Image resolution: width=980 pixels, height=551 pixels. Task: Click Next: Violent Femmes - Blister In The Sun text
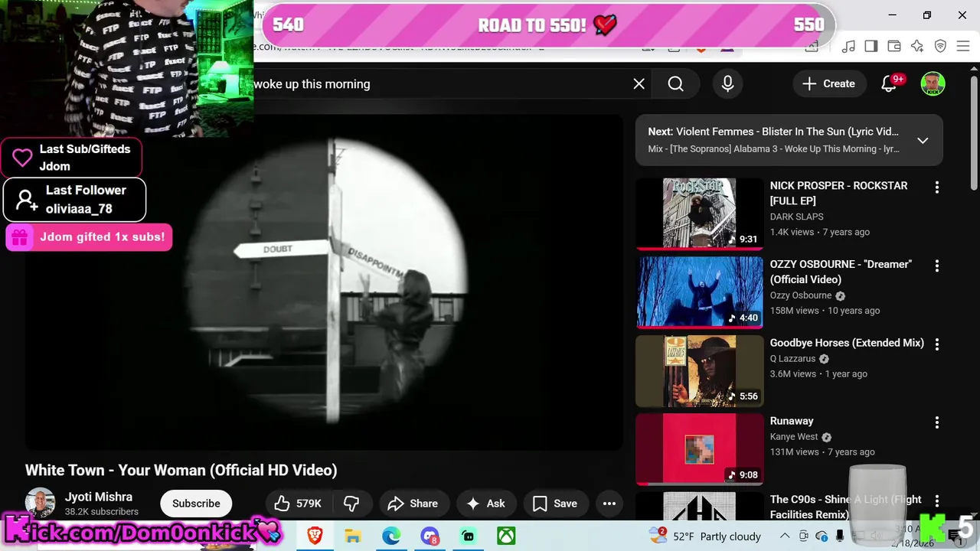pos(773,132)
